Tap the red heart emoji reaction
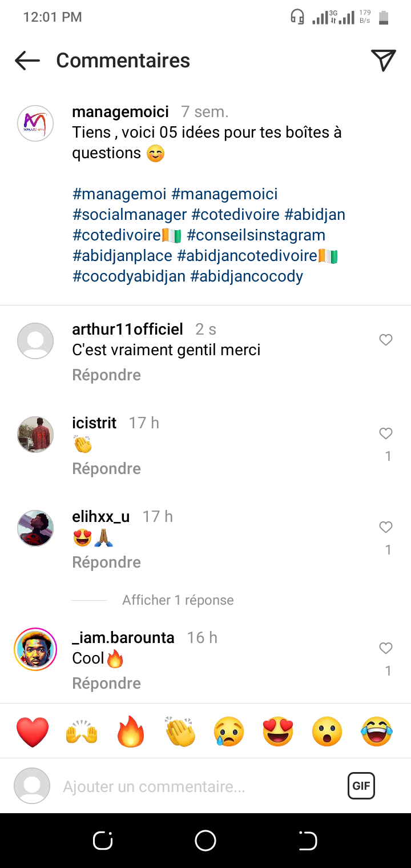 click(33, 732)
